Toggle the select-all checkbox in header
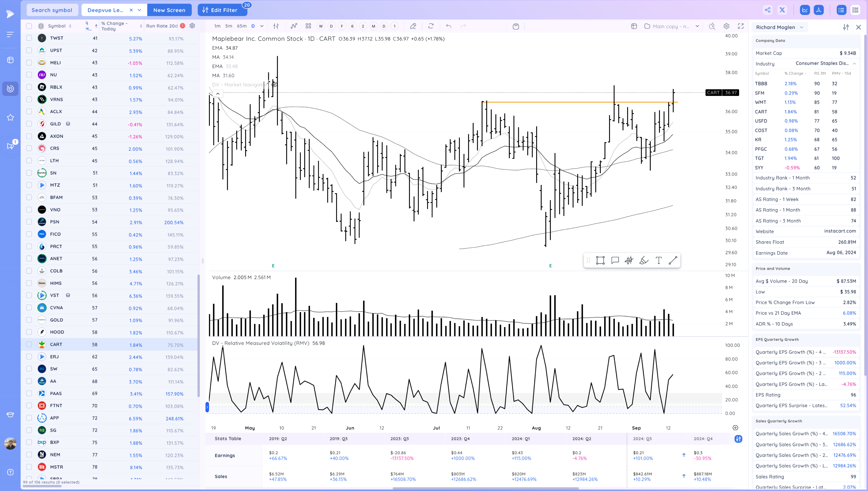This screenshot has height=491, width=868. point(29,26)
